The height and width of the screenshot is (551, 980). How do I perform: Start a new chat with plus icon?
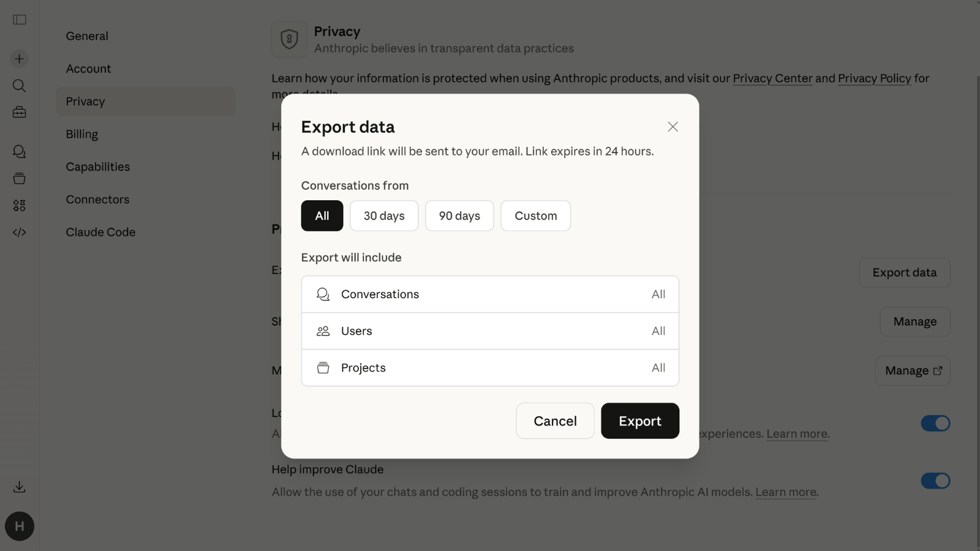click(20, 59)
